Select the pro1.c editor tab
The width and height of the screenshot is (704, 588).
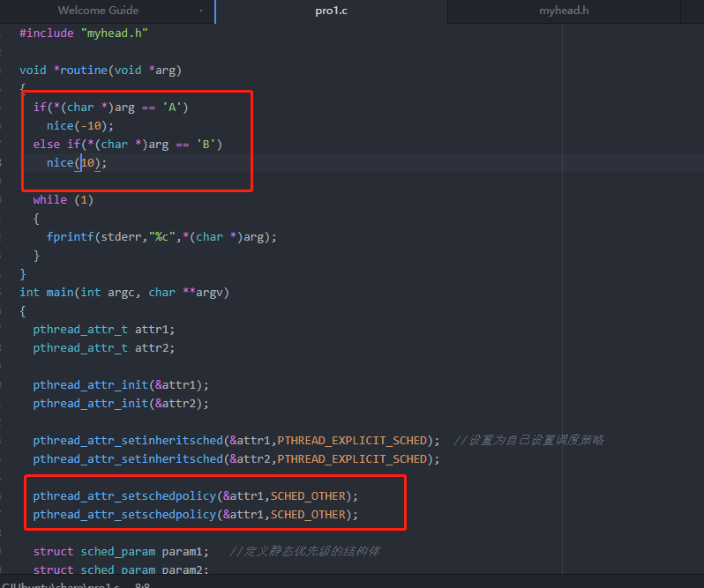tap(332, 11)
